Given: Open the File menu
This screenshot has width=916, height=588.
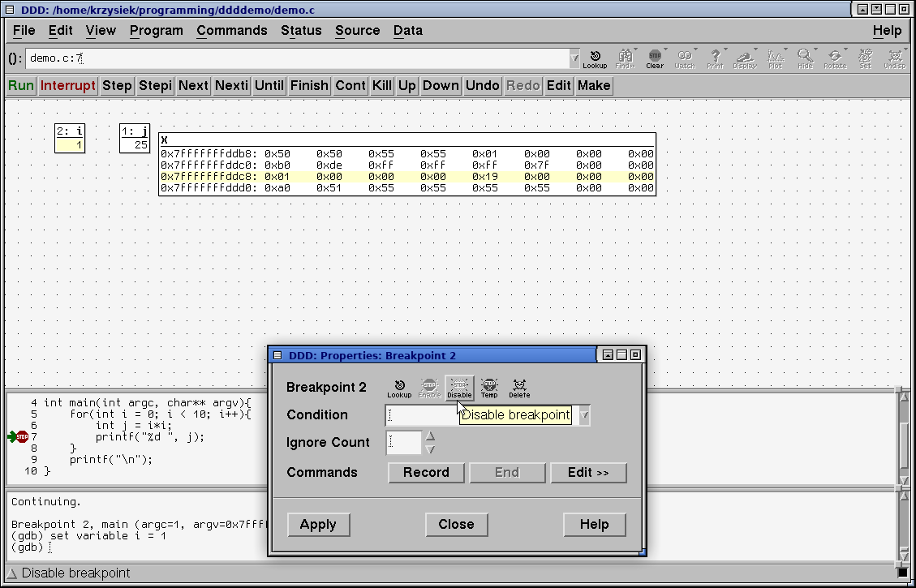Looking at the screenshot, I should (x=24, y=30).
